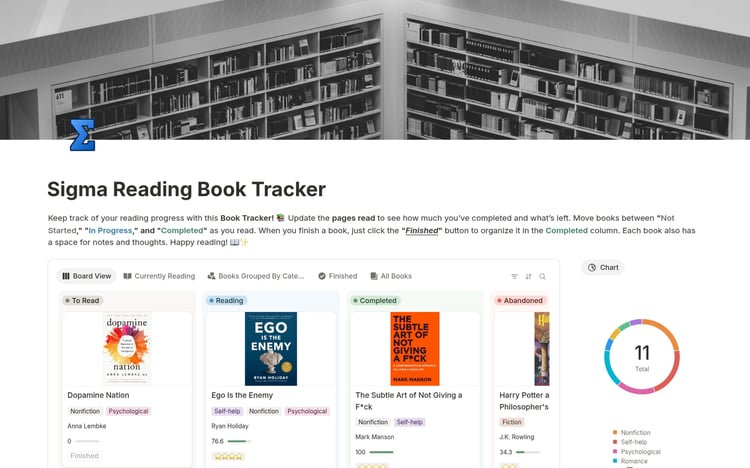Screen dimensions: 750x468
Task: Click the sort arrows icon
Action: [528, 276]
